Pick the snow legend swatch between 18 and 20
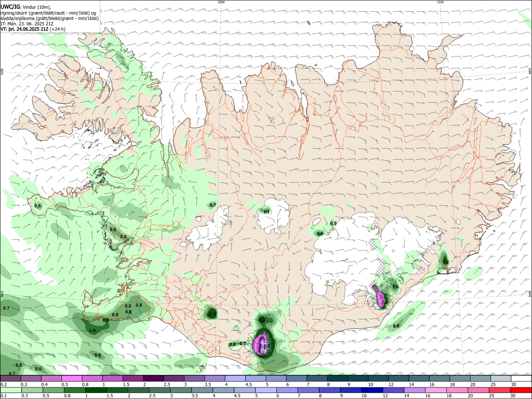Viewport: 532px width, 399px height. tap(460, 379)
